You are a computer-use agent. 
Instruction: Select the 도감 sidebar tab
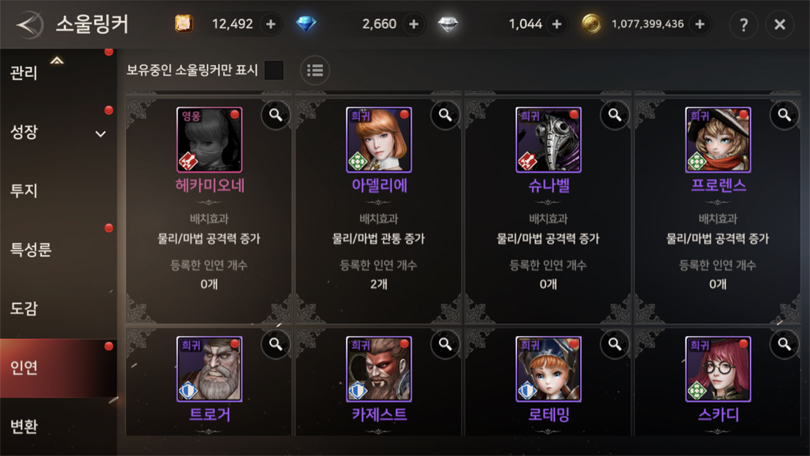24,308
